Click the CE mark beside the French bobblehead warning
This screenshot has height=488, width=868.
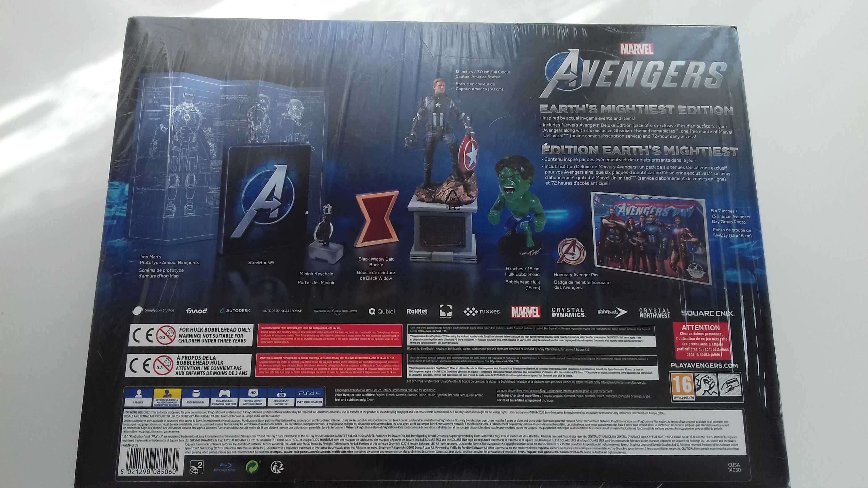pos(140,366)
